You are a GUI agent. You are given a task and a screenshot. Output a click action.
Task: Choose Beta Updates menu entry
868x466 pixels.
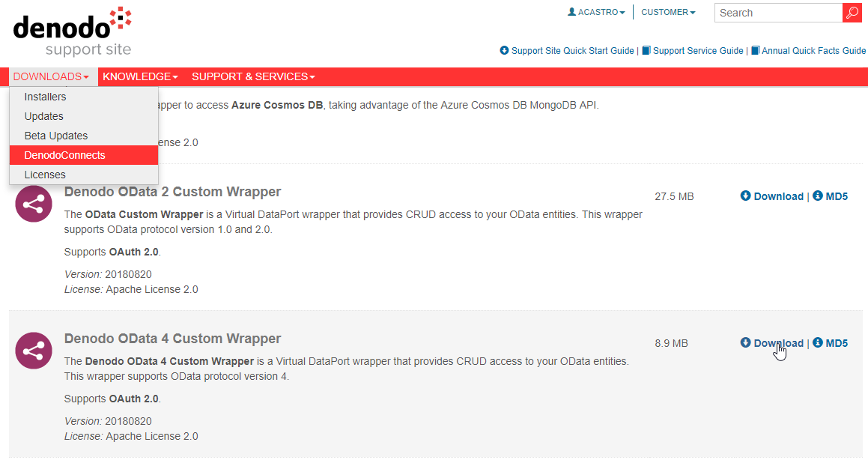pos(84,136)
